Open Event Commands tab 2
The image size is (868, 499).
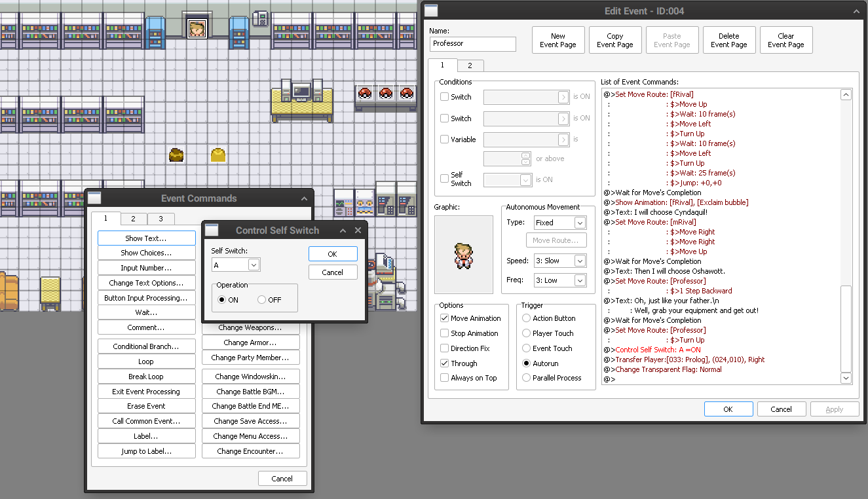[134, 219]
